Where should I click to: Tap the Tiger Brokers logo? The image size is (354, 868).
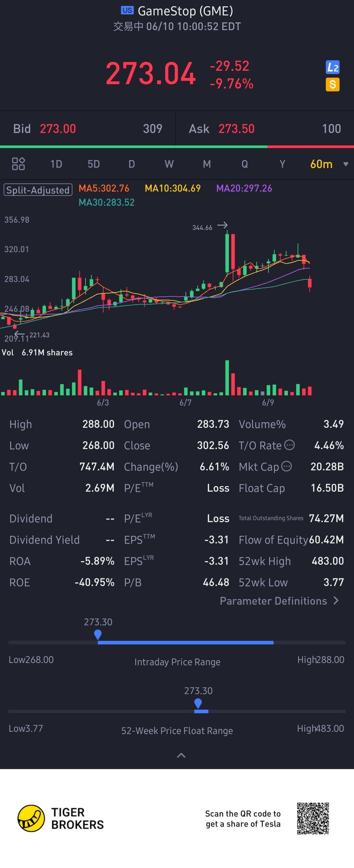[x=31, y=819]
